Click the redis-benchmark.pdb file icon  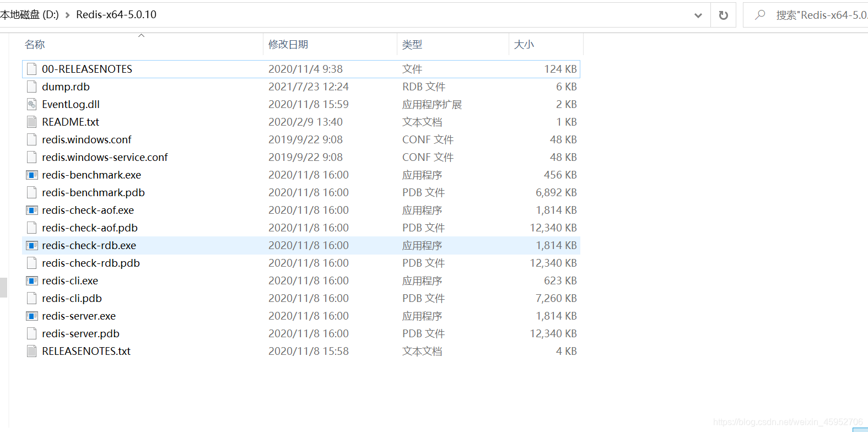(32, 192)
